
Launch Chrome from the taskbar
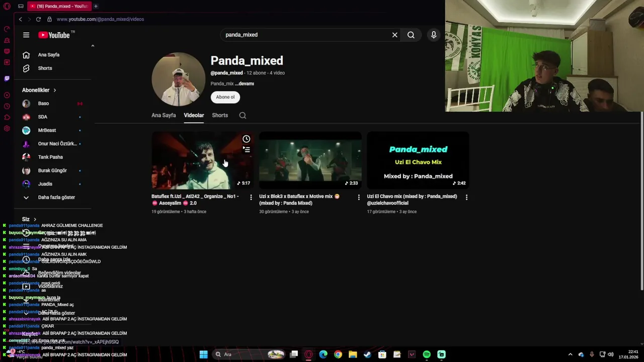pyautogui.click(x=338, y=355)
